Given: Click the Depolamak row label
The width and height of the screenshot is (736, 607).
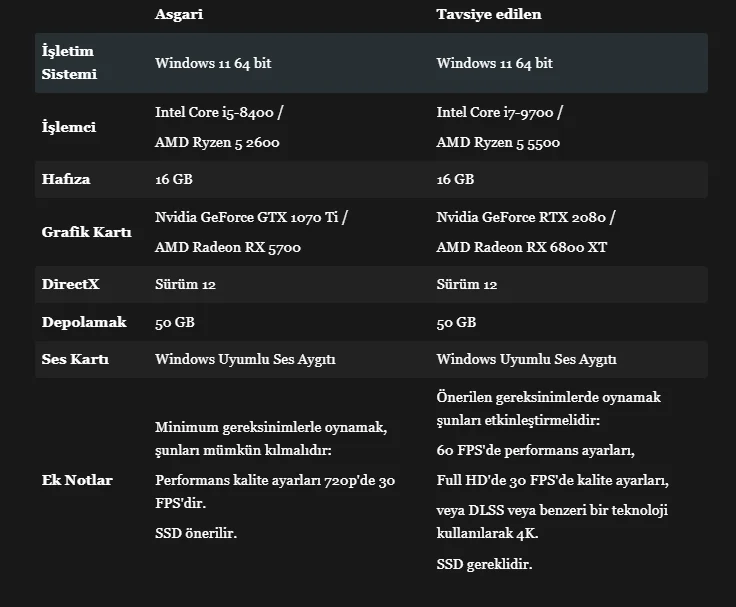Looking at the screenshot, I should [x=84, y=322].
